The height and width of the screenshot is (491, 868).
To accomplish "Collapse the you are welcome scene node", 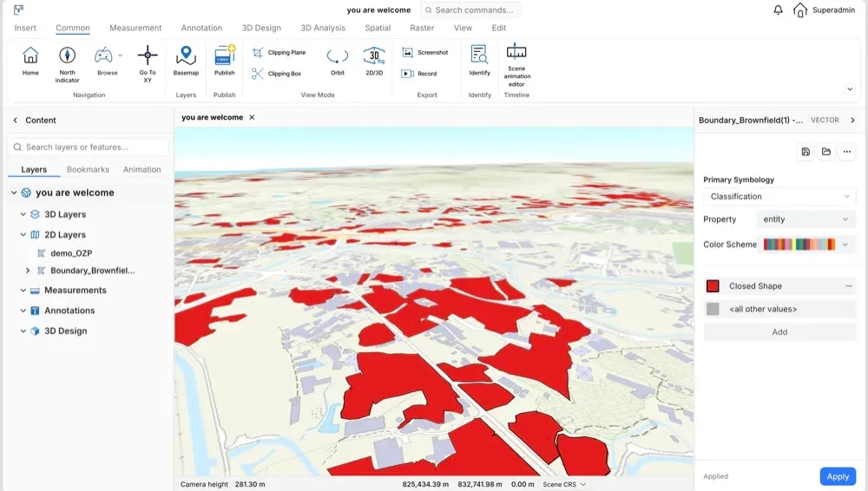I will [14, 193].
